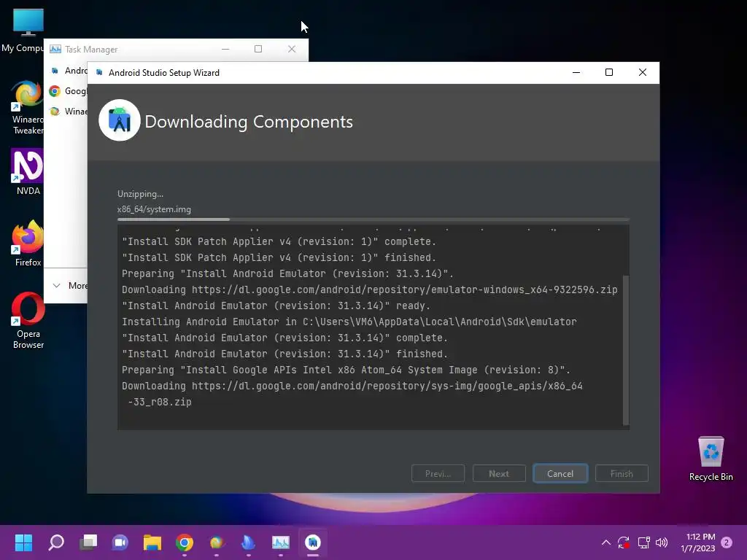This screenshot has width=747, height=560.
Task: Click the emulator-windows download URL line
Action: pyautogui.click(x=369, y=289)
